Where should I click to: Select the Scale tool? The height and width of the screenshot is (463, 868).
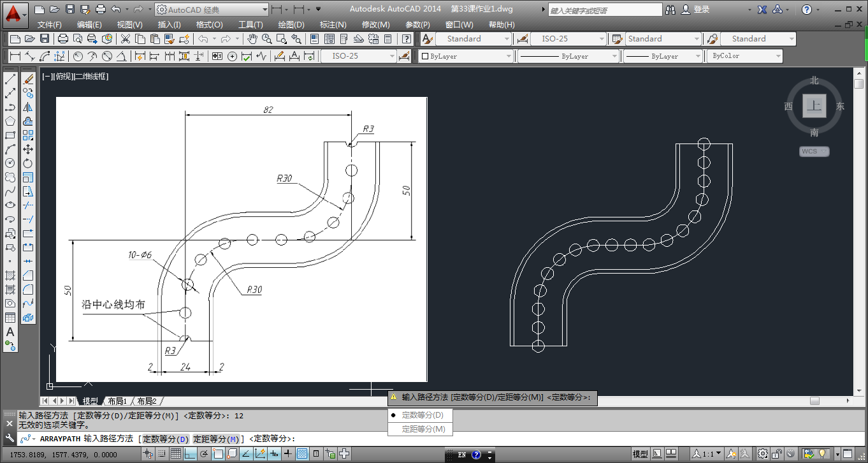(x=28, y=177)
